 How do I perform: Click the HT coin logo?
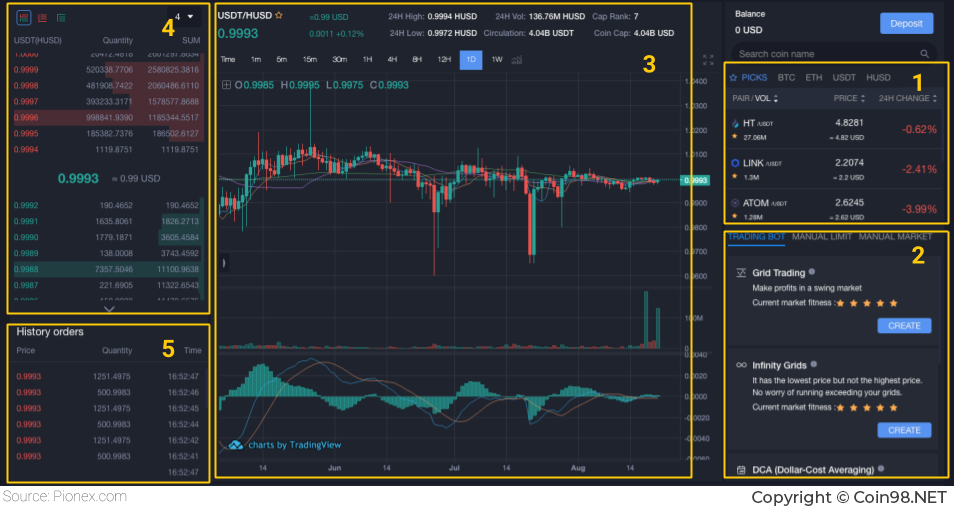click(x=735, y=123)
